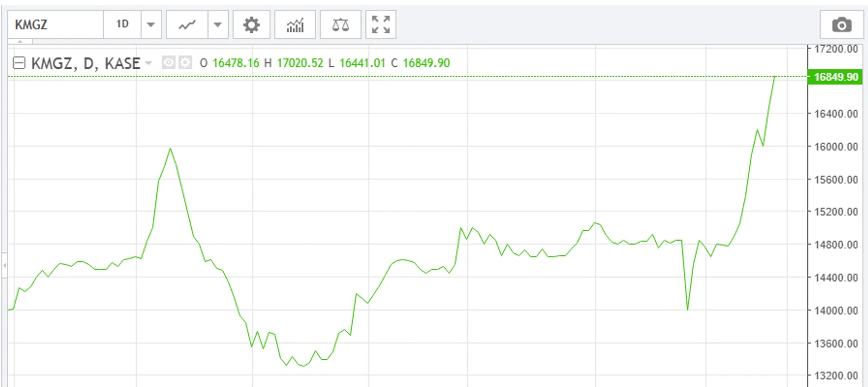Click the 16000.00 mark on price scale
This screenshot has height=387, width=868.
(x=835, y=146)
